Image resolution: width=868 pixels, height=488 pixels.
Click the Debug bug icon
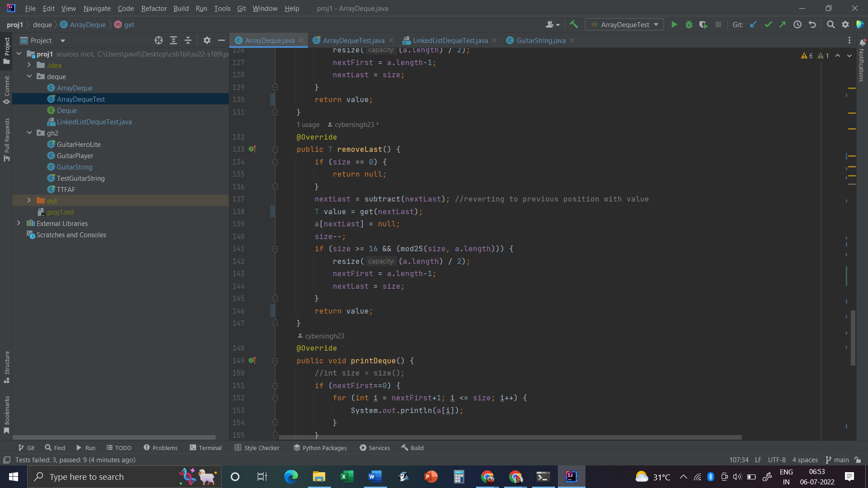click(689, 25)
